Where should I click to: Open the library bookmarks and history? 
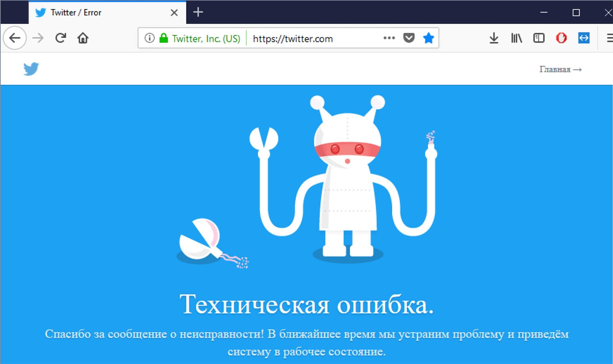516,38
